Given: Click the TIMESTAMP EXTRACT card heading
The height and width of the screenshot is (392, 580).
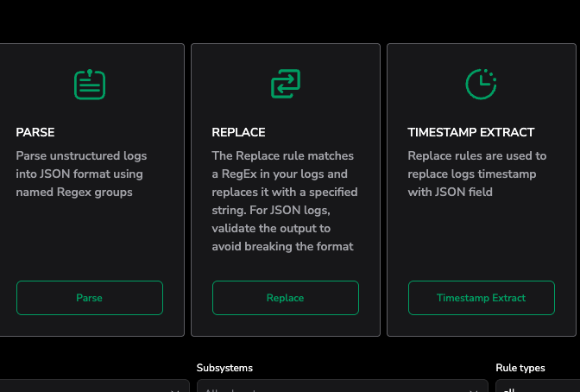Looking at the screenshot, I should point(470,133).
